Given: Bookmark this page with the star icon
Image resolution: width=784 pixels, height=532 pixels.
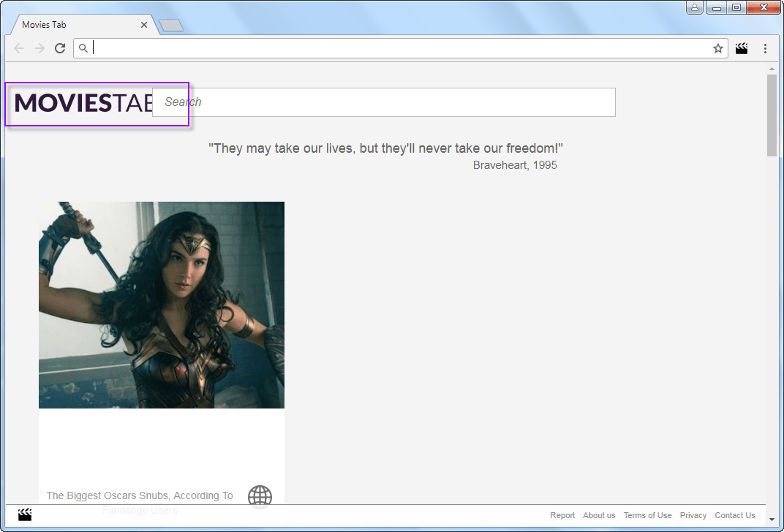Looking at the screenshot, I should 717,48.
